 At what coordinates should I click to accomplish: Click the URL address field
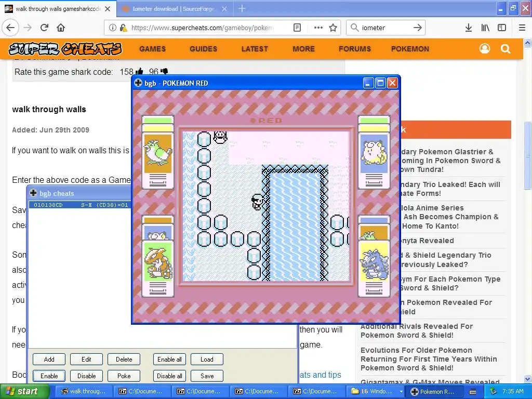(x=203, y=28)
